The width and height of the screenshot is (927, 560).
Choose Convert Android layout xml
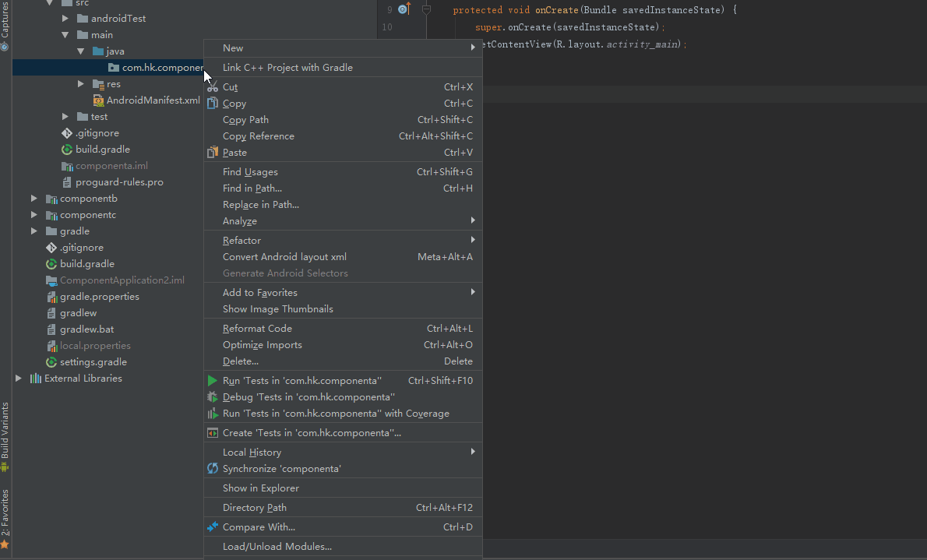343,257
